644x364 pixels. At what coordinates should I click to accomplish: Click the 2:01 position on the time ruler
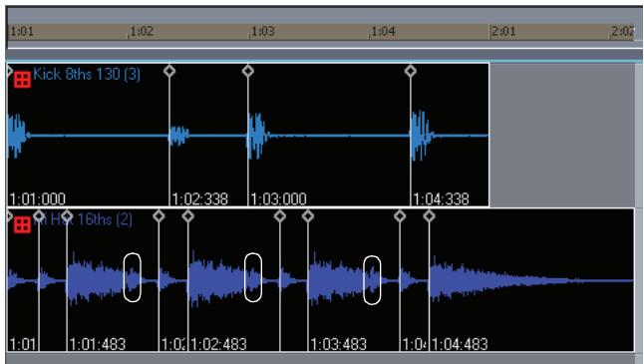point(503,31)
